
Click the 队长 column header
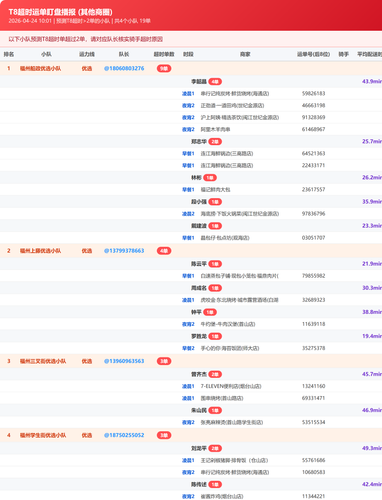pyautogui.click(x=124, y=54)
